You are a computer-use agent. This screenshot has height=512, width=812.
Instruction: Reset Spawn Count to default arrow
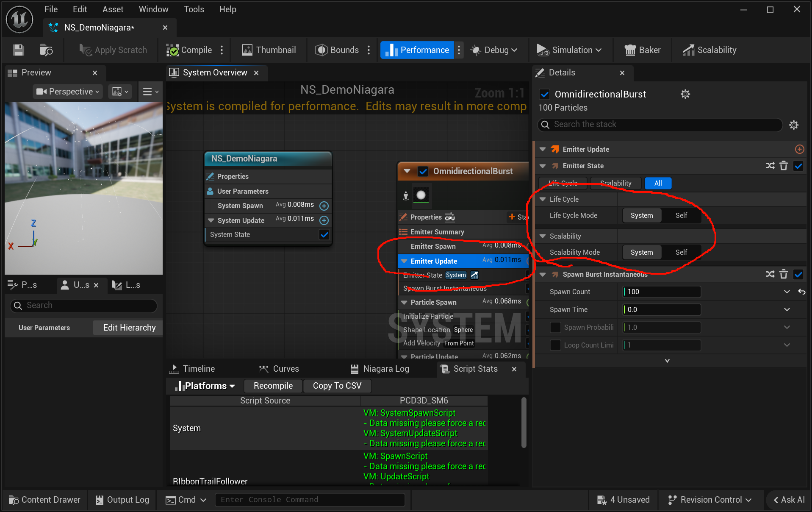801,292
